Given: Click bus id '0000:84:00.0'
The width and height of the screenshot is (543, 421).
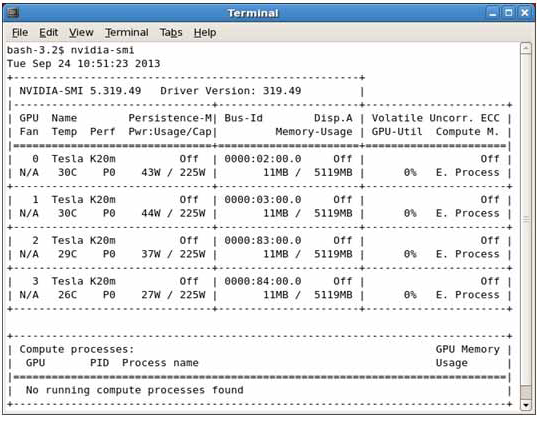Looking at the screenshot, I should coord(263,281).
